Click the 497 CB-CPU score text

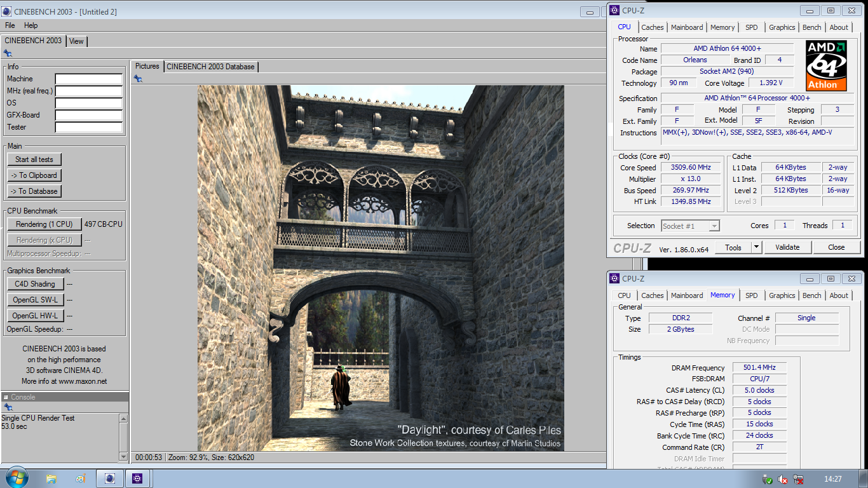click(x=104, y=224)
